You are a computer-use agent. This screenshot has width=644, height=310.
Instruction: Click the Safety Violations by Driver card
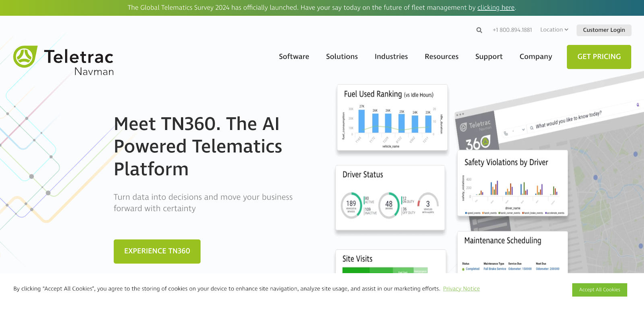pyautogui.click(x=512, y=183)
